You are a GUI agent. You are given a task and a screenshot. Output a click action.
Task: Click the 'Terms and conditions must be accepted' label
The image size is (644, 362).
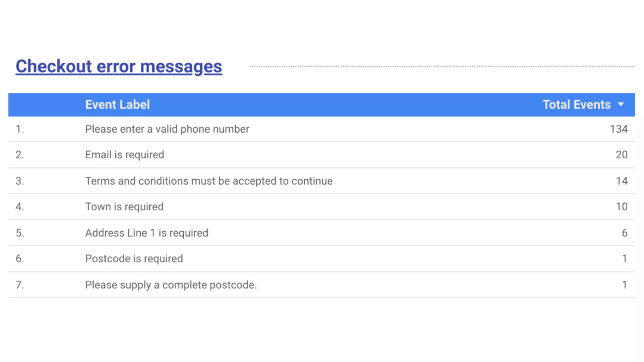(x=209, y=181)
